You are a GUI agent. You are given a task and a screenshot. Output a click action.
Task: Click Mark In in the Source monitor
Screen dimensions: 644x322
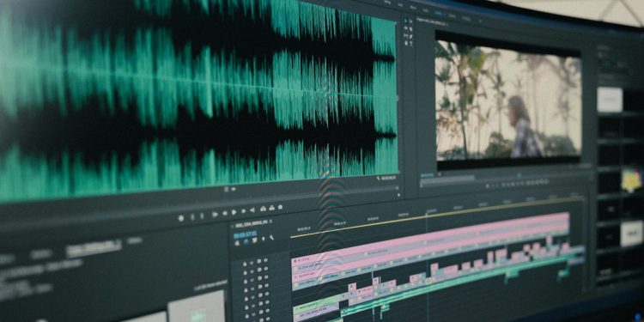[x=192, y=216]
